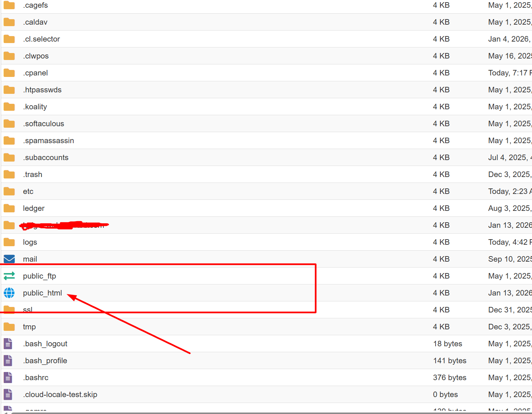Click the .clwpos folder icon
This screenshot has width=532, height=414.
click(x=9, y=56)
